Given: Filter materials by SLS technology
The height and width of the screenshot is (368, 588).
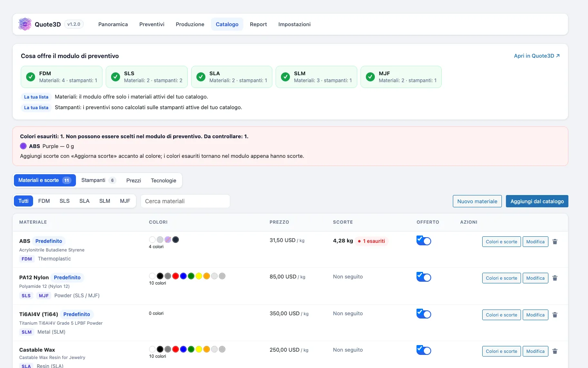Looking at the screenshot, I should click(x=65, y=201).
